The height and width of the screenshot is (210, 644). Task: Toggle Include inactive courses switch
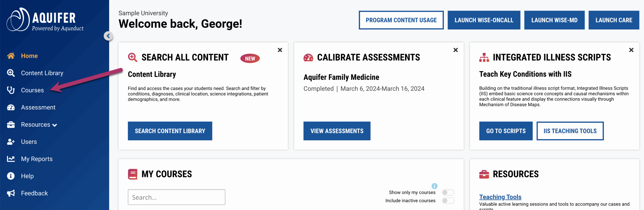point(448,201)
